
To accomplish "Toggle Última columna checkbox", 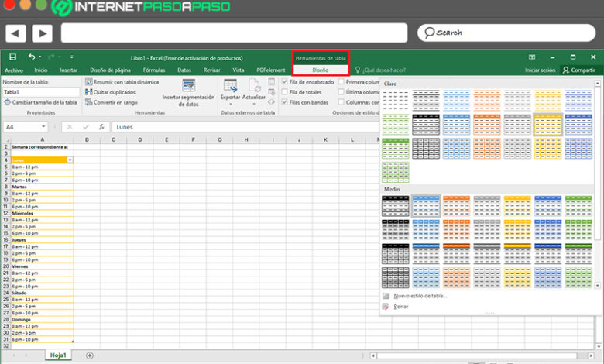I will click(341, 92).
